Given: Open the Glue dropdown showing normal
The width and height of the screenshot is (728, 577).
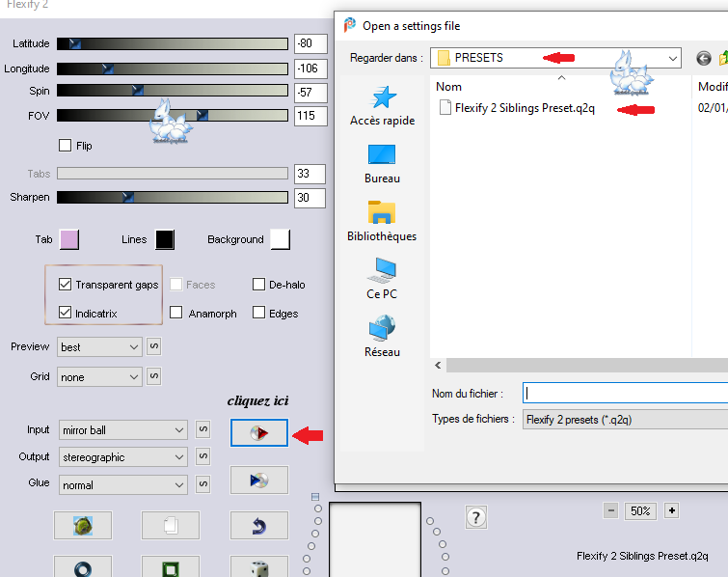Looking at the screenshot, I should 123,485.
